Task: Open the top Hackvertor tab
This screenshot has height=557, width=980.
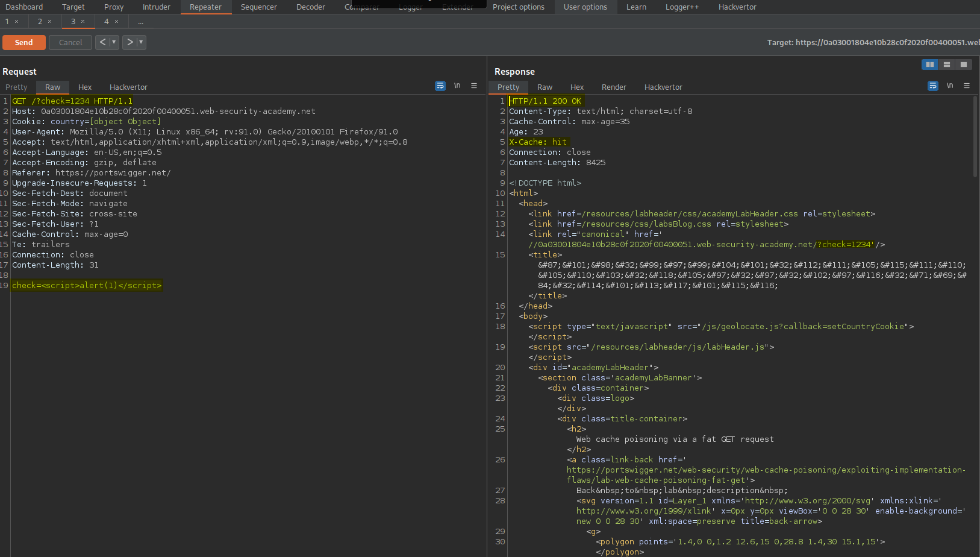Action: [x=737, y=7]
